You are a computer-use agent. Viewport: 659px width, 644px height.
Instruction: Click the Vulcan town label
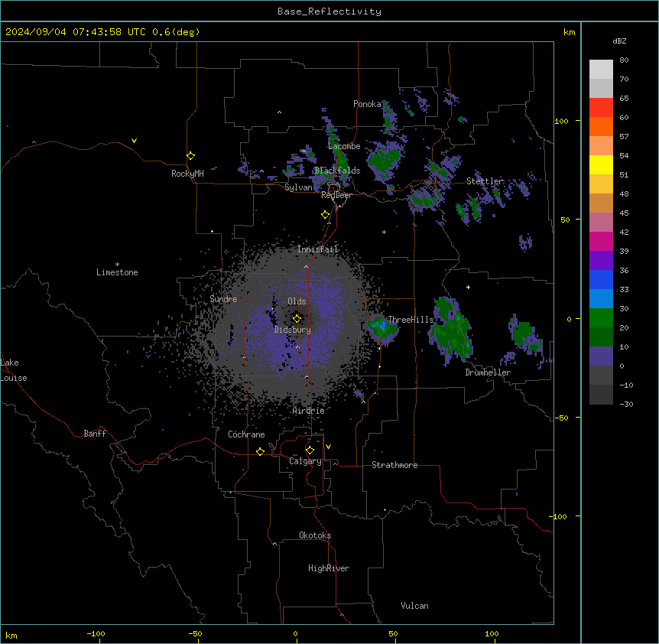[x=414, y=606]
